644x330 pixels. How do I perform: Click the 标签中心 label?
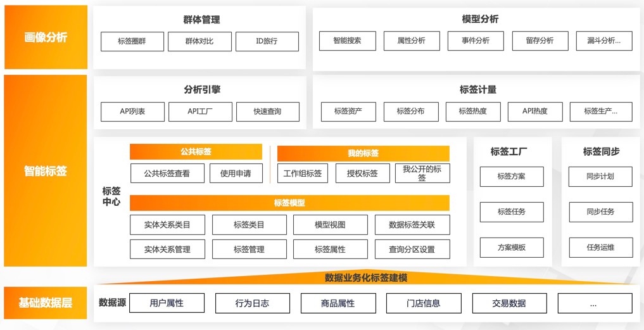pos(111,196)
